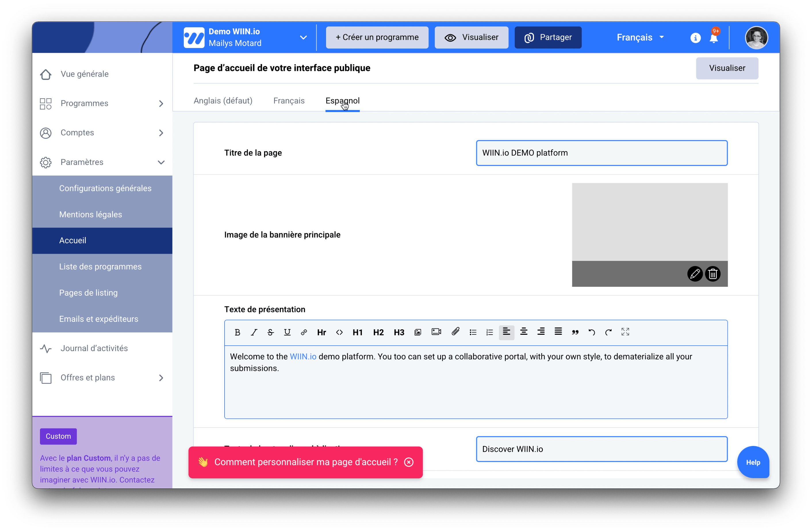
Task: Apply italic formatting in editor
Action: point(254,332)
